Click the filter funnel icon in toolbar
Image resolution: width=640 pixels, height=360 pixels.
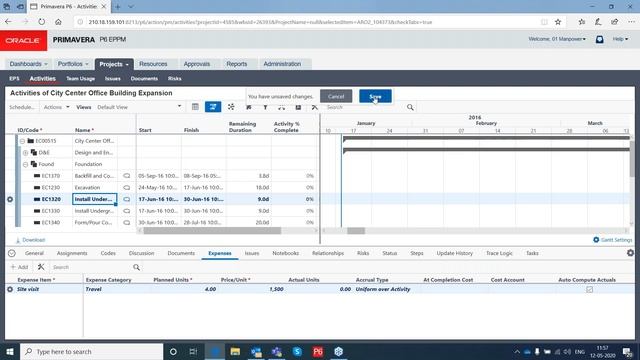pyautogui.click(x=265, y=107)
